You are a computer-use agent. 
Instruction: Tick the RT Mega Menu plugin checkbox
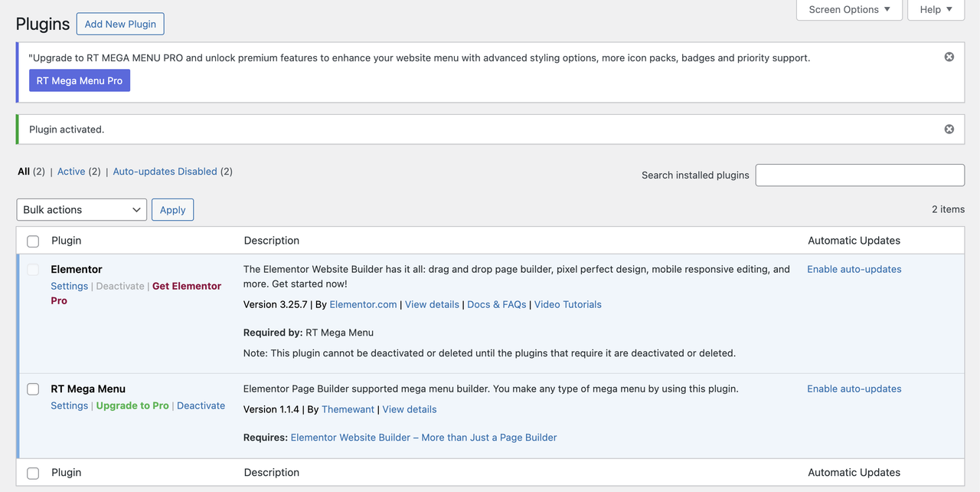point(33,389)
